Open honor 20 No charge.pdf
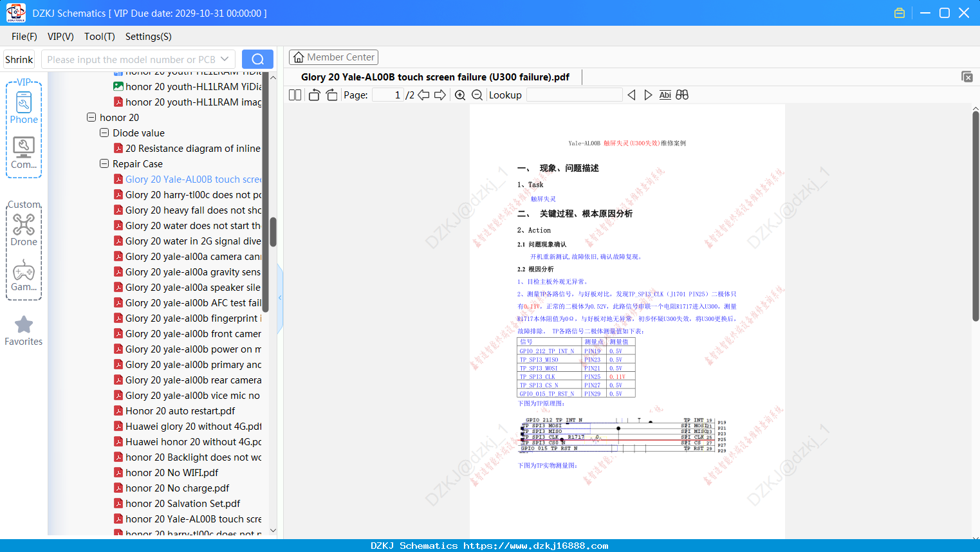Image resolution: width=980 pixels, height=552 pixels. [x=171, y=488]
